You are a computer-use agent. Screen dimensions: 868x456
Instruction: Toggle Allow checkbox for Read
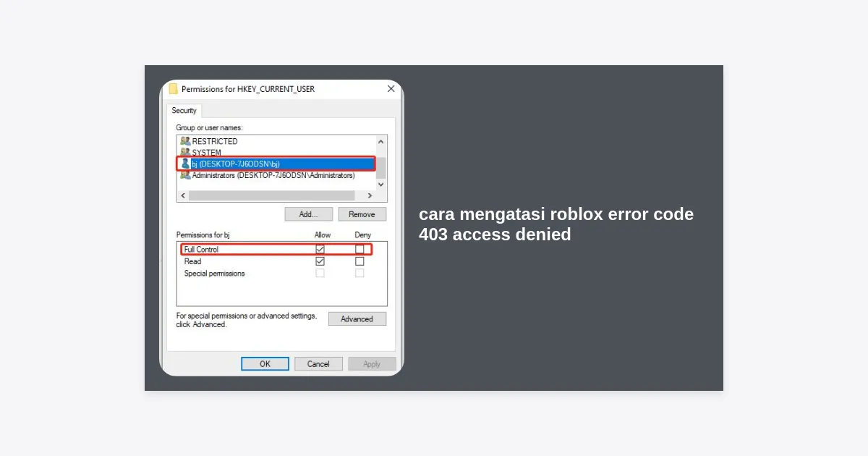pyautogui.click(x=320, y=261)
